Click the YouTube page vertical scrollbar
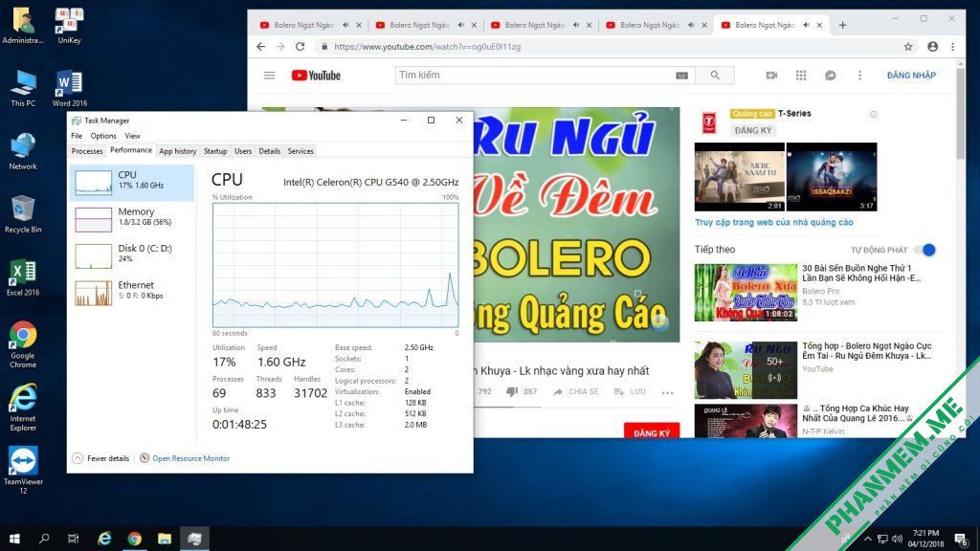 coord(961,113)
